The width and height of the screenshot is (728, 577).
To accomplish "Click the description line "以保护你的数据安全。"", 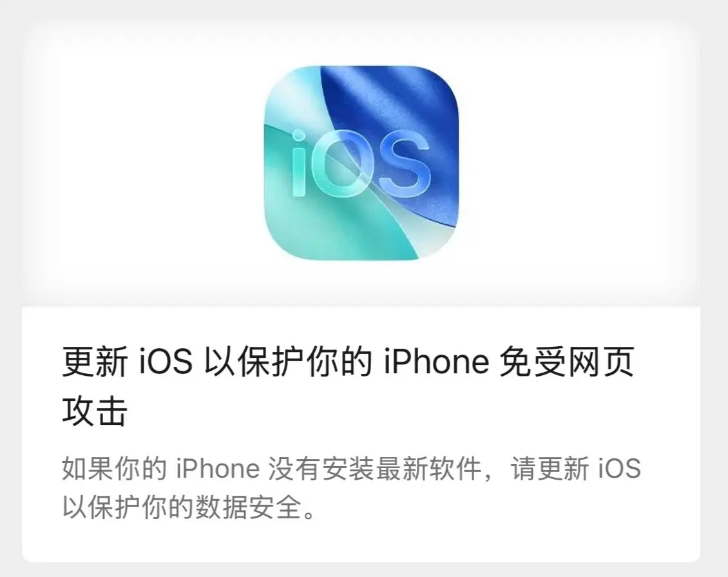I will click(x=189, y=507).
